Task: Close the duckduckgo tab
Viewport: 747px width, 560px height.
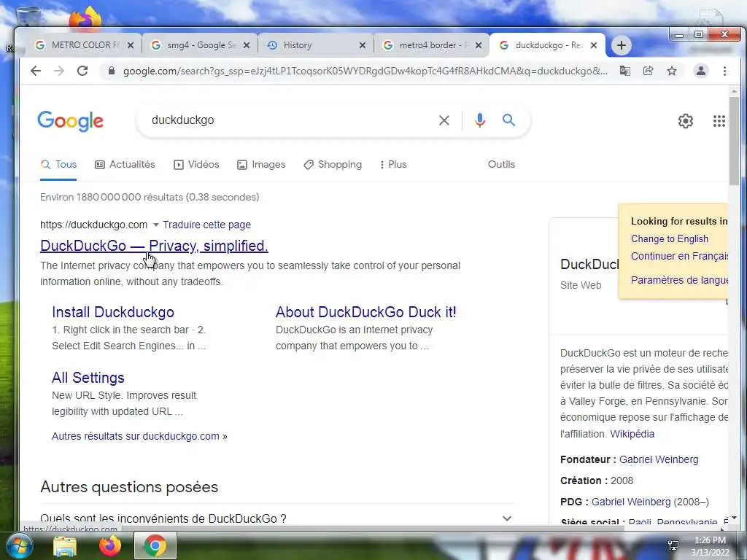Action: coord(594,45)
